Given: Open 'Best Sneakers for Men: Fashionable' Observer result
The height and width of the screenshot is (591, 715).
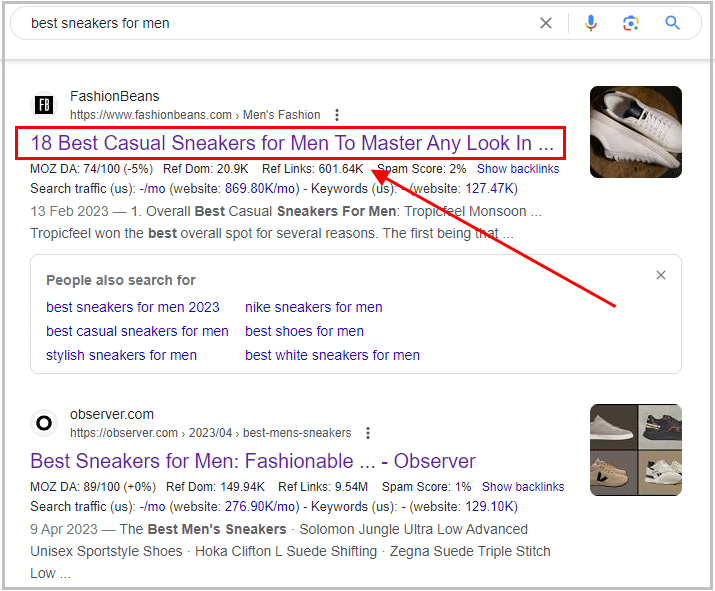Looking at the screenshot, I should click(253, 461).
